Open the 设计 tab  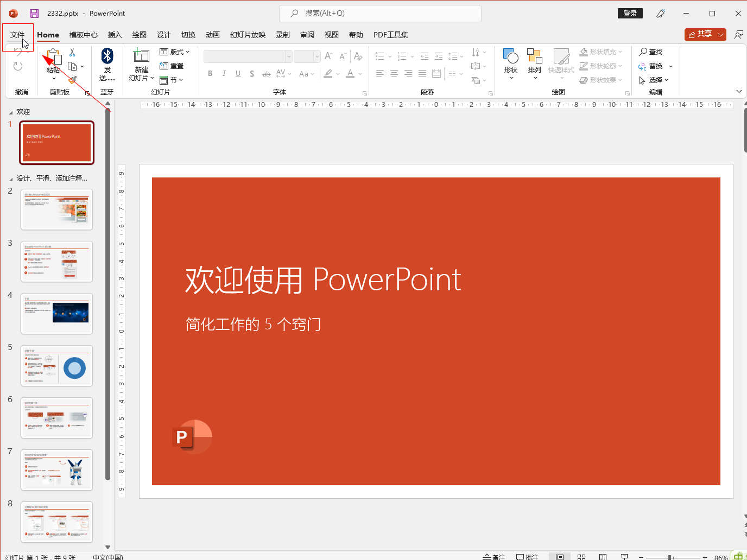pos(163,35)
